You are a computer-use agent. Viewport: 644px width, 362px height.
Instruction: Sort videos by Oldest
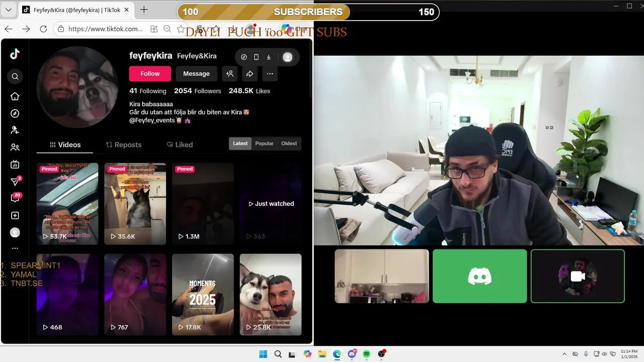click(x=289, y=143)
